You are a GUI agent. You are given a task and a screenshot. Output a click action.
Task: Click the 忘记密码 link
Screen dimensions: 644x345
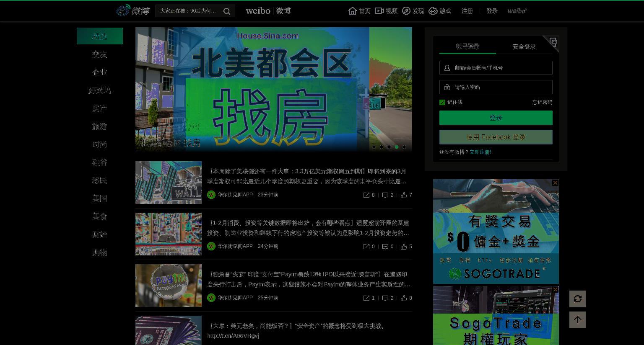542,102
